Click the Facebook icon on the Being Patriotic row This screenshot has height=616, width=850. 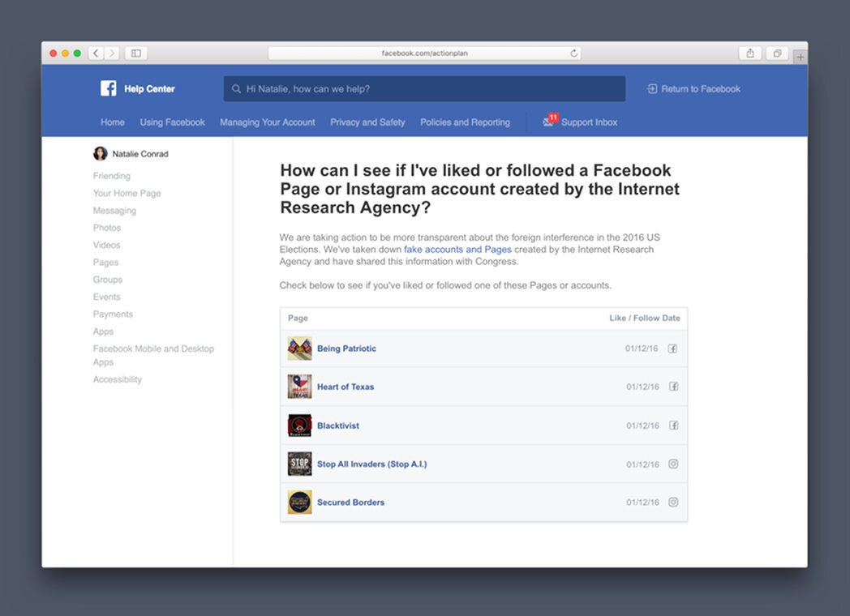pos(673,348)
